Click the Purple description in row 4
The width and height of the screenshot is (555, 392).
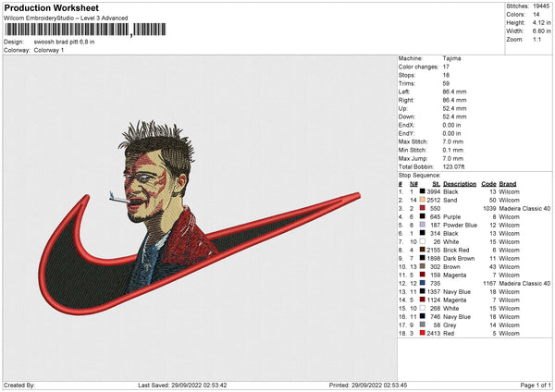(x=452, y=217)
